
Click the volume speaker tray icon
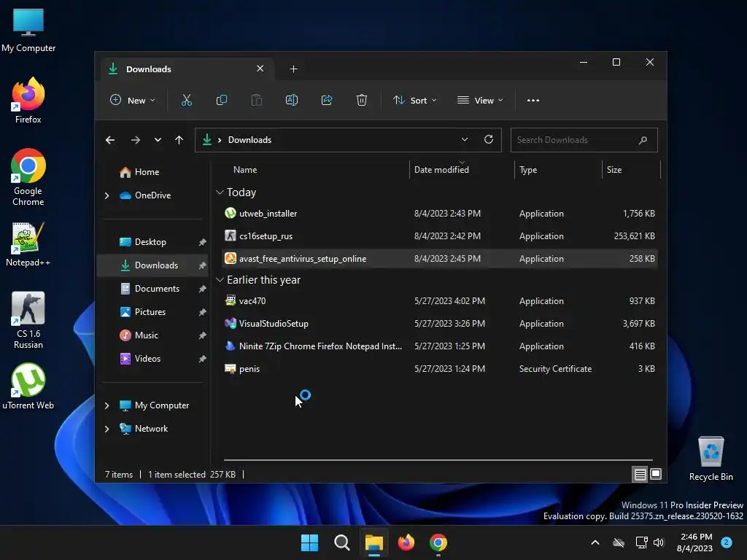tap(659, 542)
